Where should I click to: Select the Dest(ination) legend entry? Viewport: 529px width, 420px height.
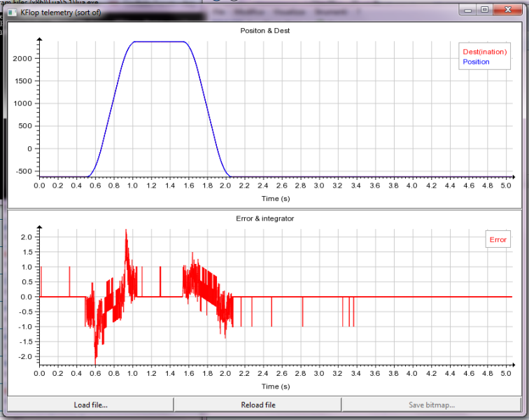point(484,51)
